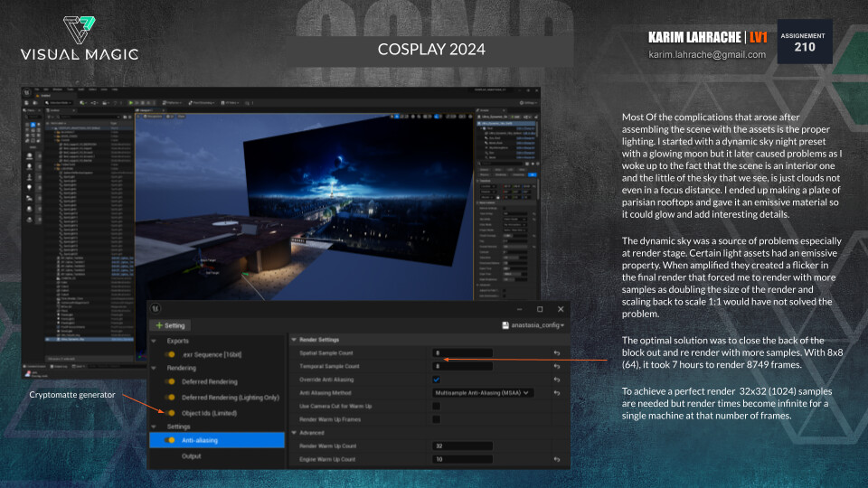The height and width of the screenshot is (488, 868).
Task: Click the green Play button in editor toolbar
Action: tap(130, 103)
